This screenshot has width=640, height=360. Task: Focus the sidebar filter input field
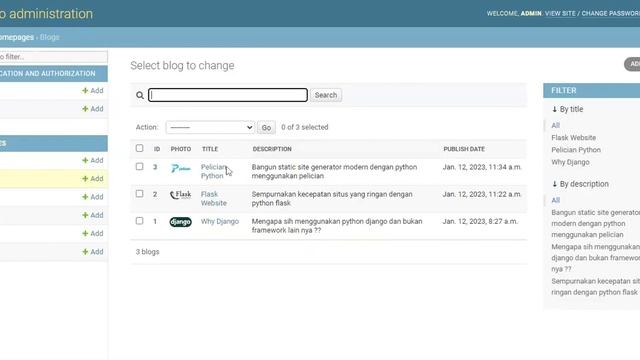(x=53, y=57)
